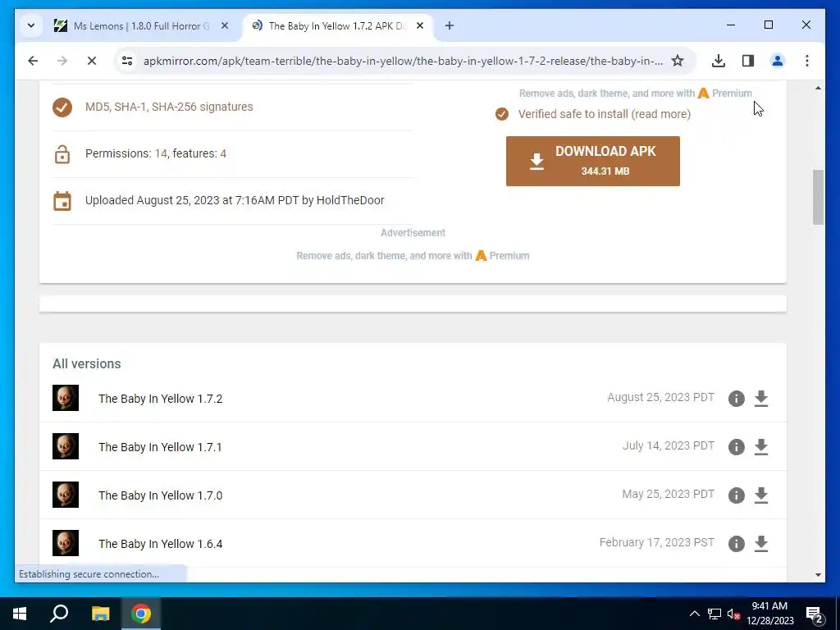This screenshot has height=630, width=840.
Task: Click the scrollbar down arrow
Action: [818, 575]
